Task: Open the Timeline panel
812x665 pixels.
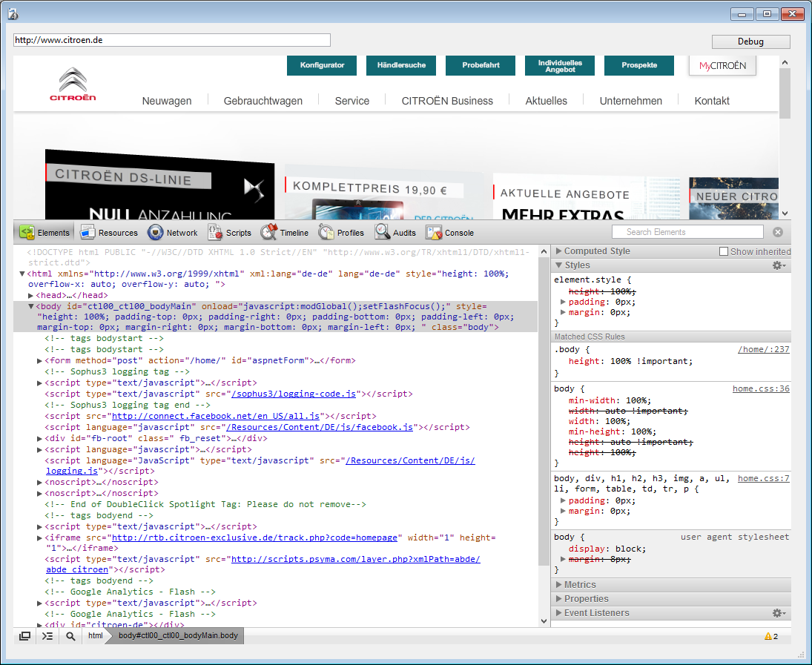Action: pyautogui.click(x=269, y=232)
